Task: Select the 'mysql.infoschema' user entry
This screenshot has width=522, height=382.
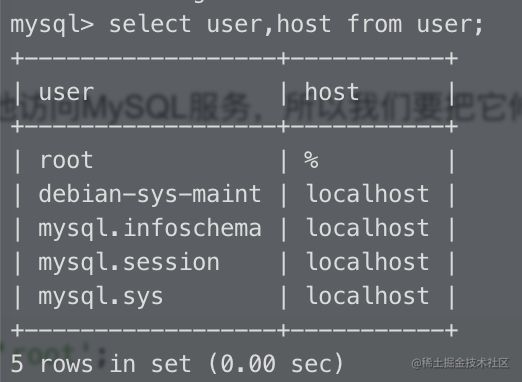Action: 150,228
